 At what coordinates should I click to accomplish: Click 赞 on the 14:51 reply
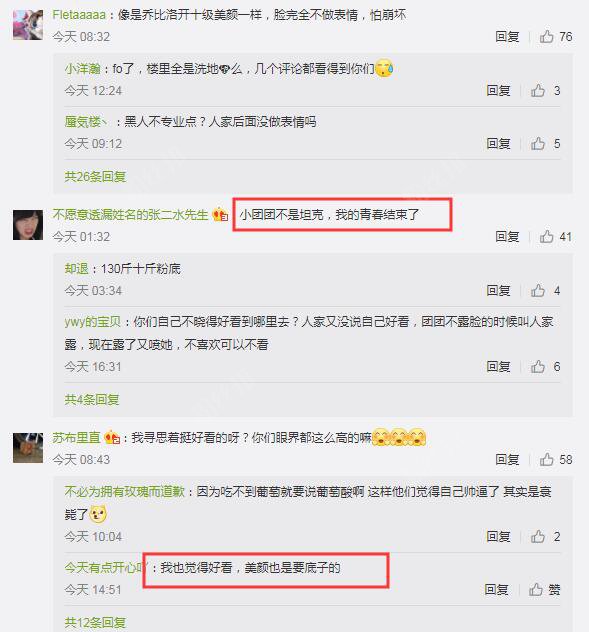click(545, 590)
